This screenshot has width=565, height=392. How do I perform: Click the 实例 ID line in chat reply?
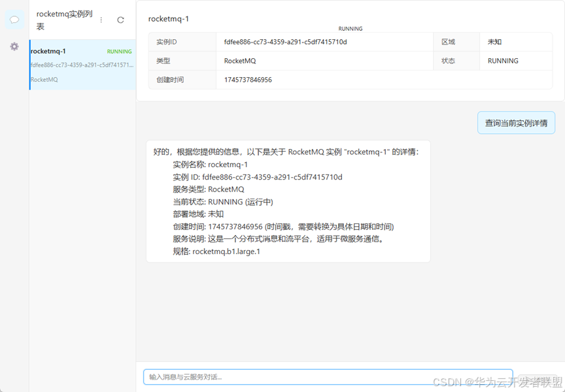point(257,177)
